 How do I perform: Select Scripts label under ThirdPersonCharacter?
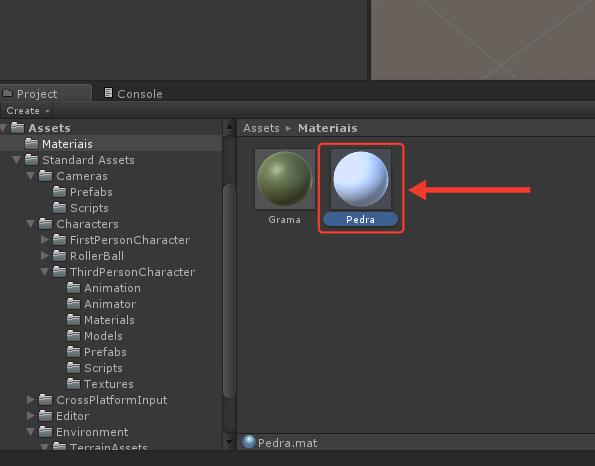tap(103, 368)
